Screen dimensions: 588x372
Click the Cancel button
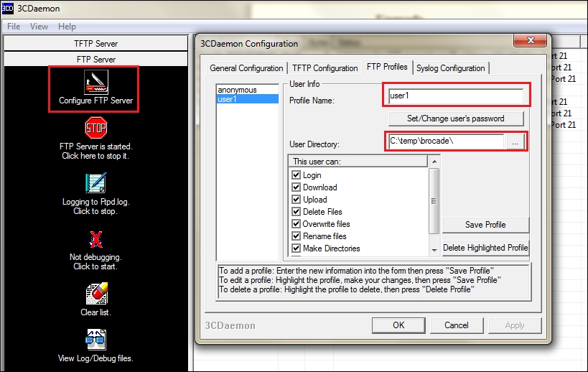pos(457,325)
